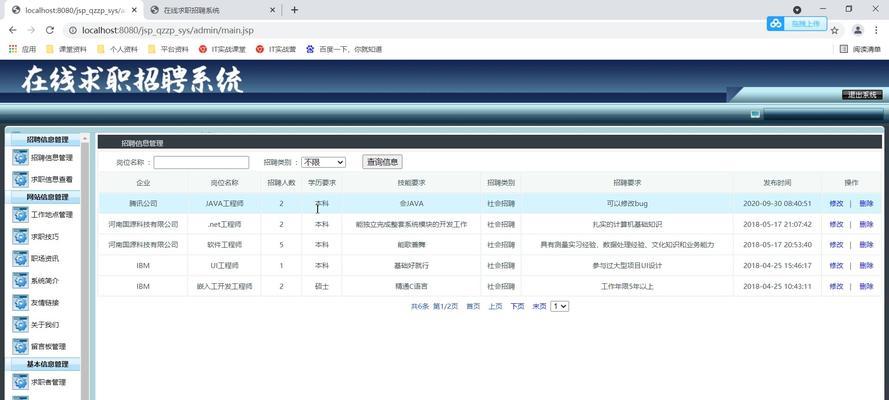Click the gear icon beside 职场资讯
The height and width of the screenshot is (400, 889).
pyautogui.click(x=20, y=259)
